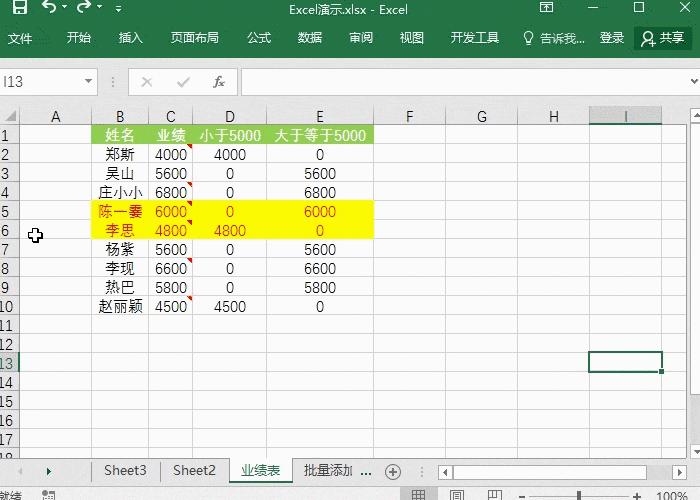
Task: Open the 数据 ribbon tab
Action: click(310, 38)
